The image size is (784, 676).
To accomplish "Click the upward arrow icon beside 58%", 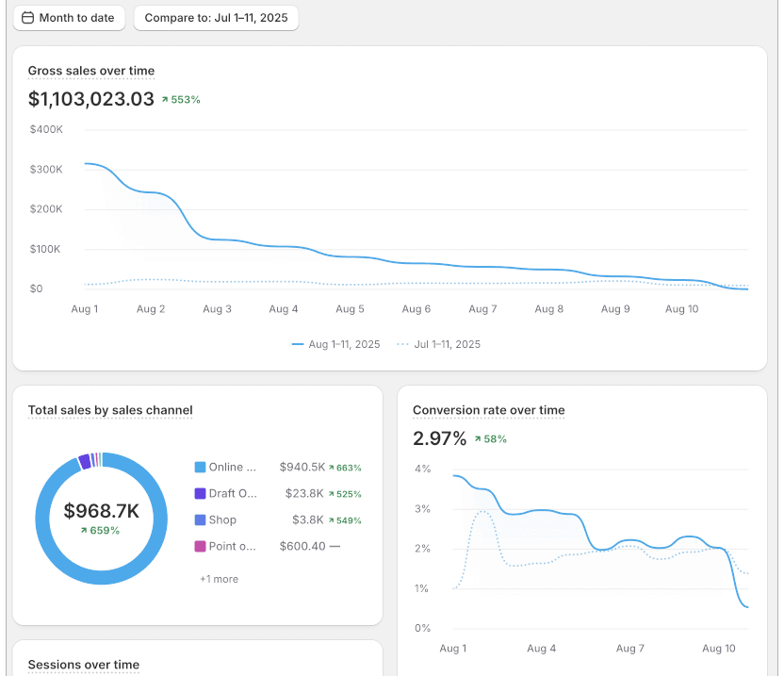I will click(478, 439).
